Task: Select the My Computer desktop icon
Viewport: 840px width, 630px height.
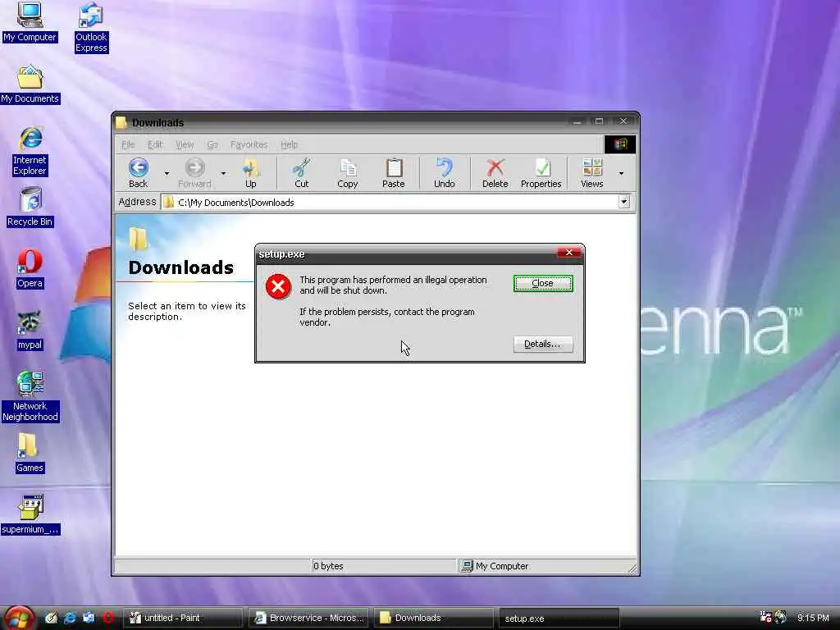Action: tap(30, 22)
